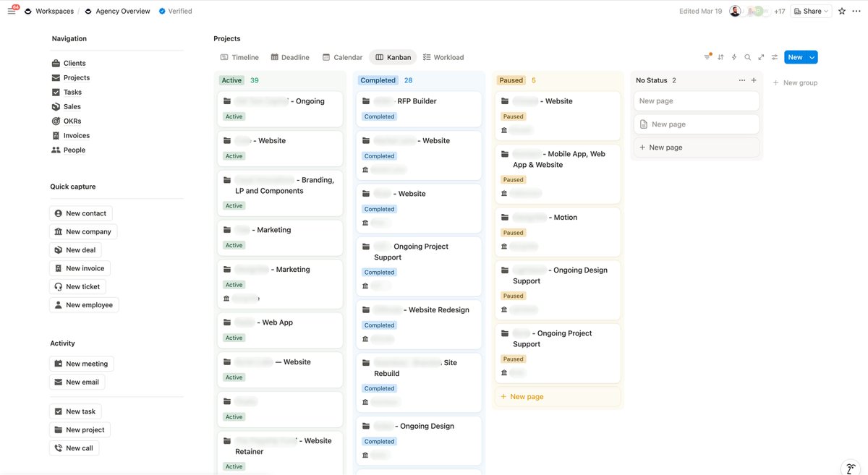
Task: Expand the New button dropdown arrow
Action: point(812,57)
